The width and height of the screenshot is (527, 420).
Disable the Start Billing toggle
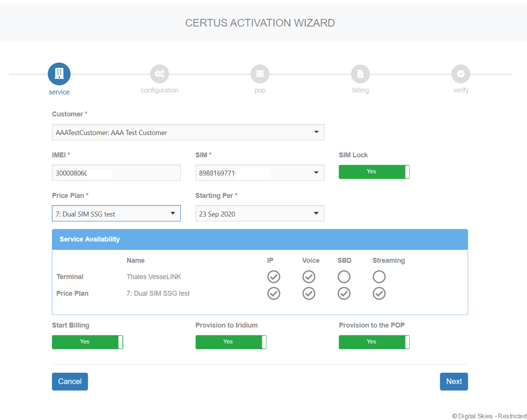click(87, 342)
